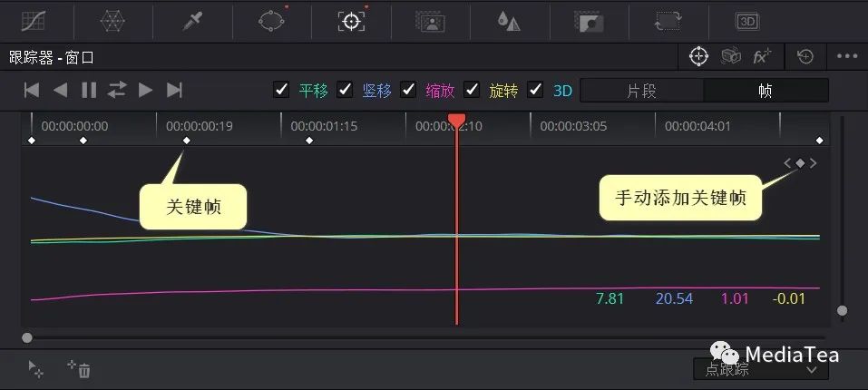Reset the tracker data
This screenshot has height=390, width=868.
805,56
